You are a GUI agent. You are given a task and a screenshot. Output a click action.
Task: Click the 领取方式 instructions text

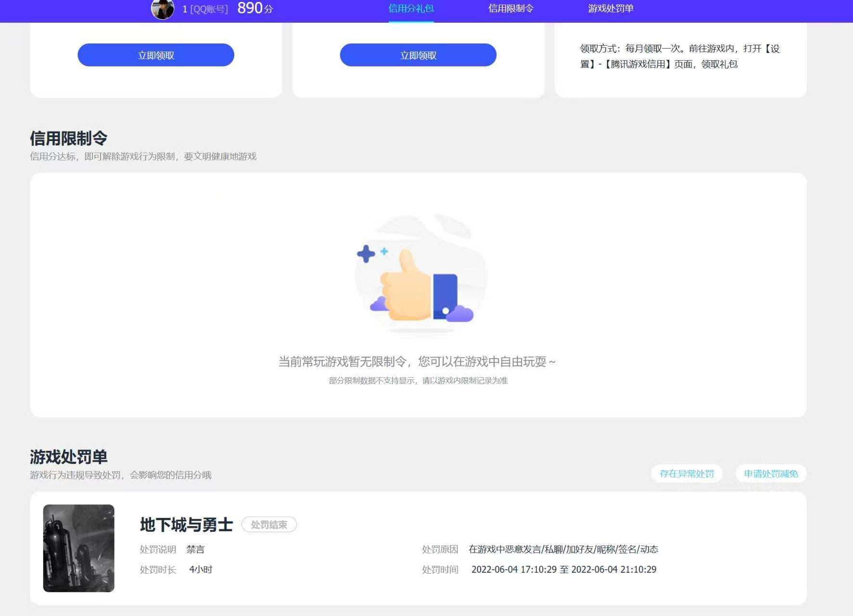(680, 56)
